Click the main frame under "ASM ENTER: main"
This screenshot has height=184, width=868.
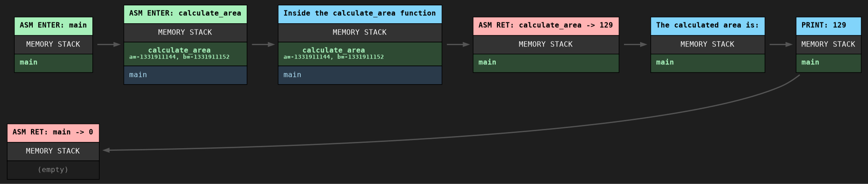[x=53, y=63]
